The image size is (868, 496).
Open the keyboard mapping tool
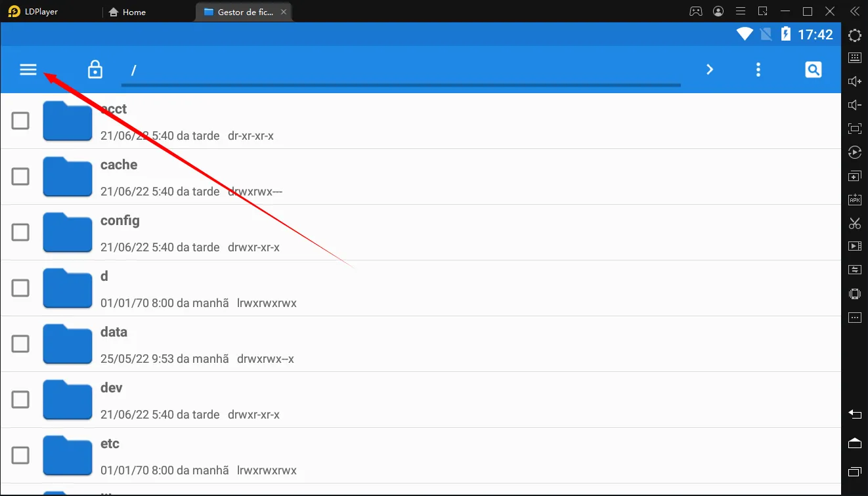pos(854,57)
